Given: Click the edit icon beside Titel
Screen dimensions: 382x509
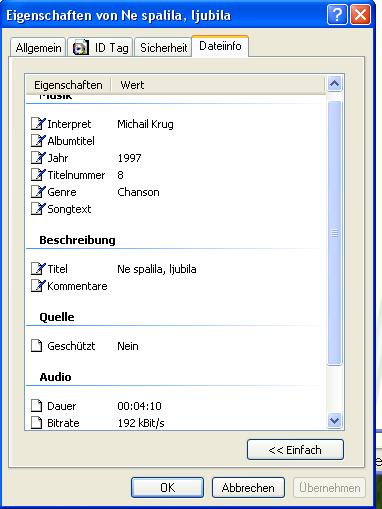Looking at the screenshot, I should tap(38, 269).
